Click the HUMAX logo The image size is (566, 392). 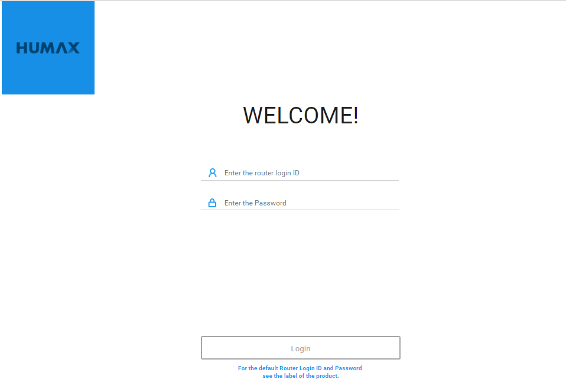[48, 48]
